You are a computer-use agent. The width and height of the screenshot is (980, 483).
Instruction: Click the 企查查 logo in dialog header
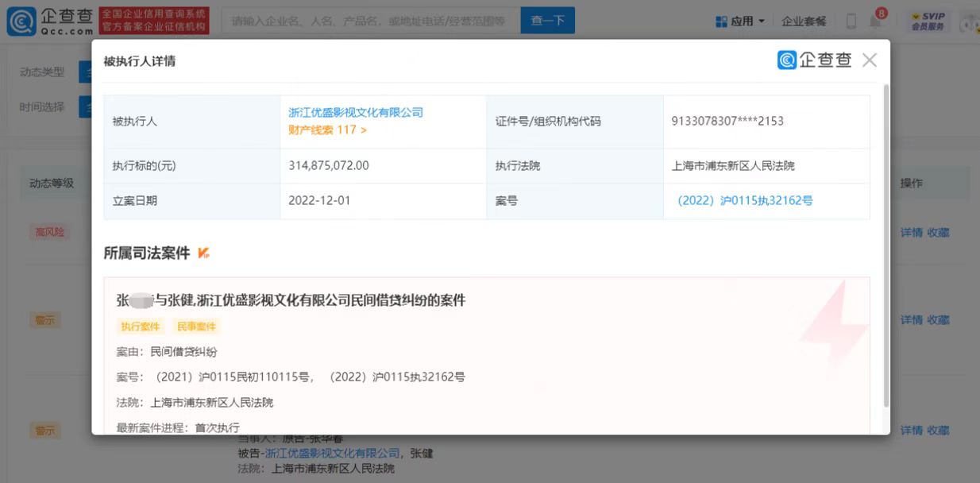point(814,60)
